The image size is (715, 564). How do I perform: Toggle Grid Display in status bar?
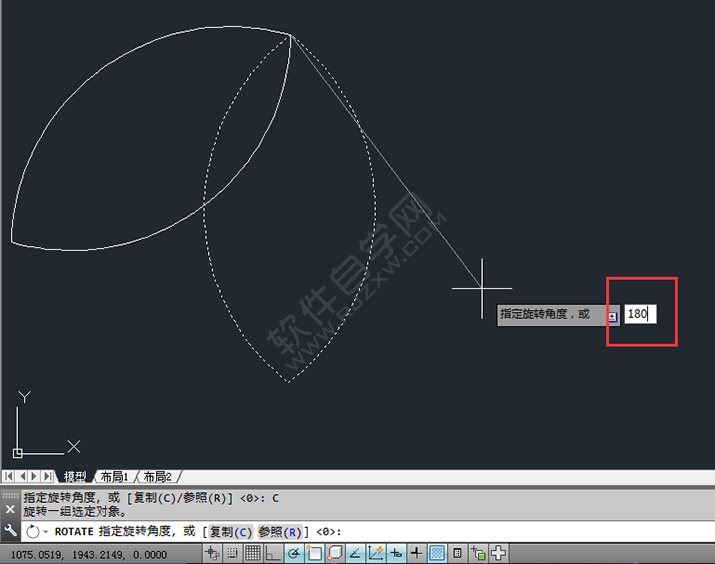[x=253, y=554]
